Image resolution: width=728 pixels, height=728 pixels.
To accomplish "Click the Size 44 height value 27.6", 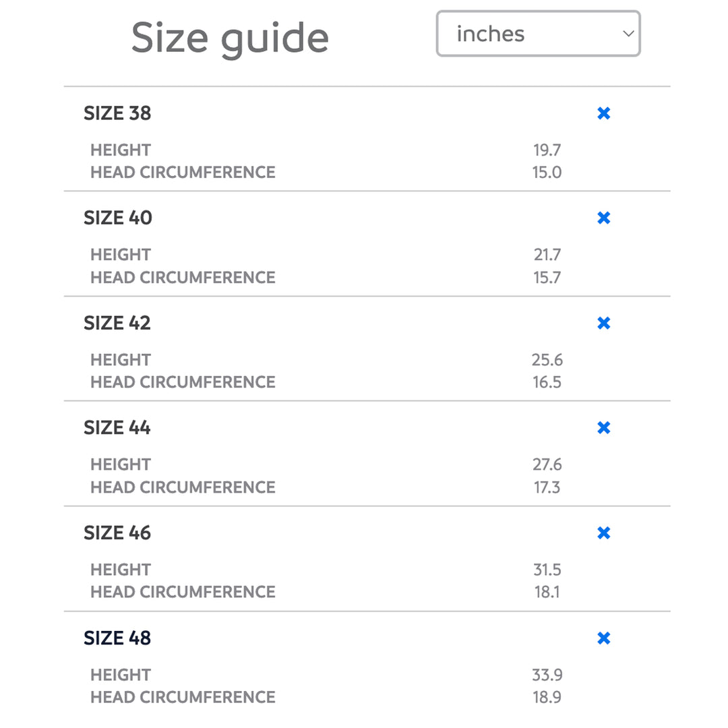I will 547,464.
